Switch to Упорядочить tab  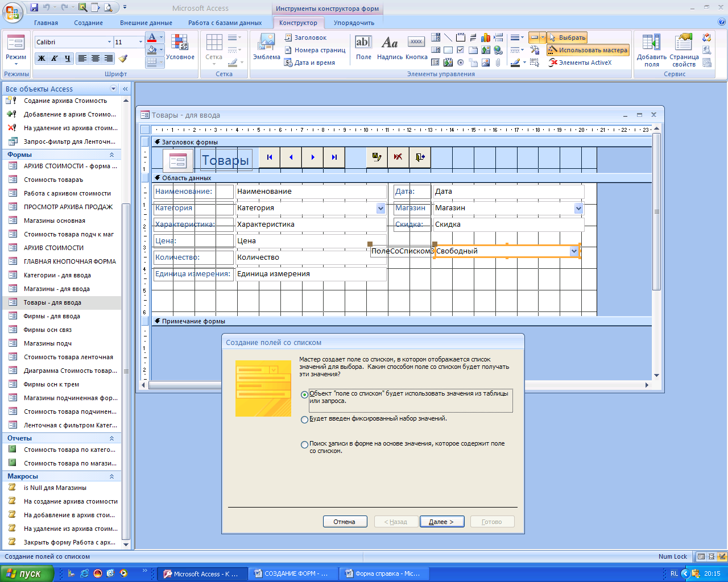(x=354, y=23)
